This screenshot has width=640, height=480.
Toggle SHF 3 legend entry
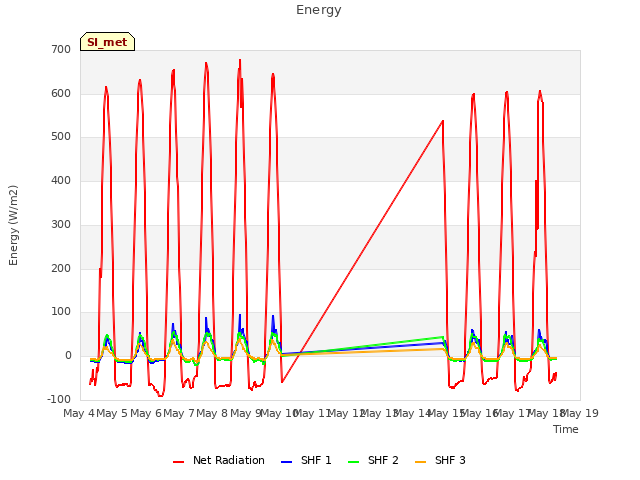pos(440,460)
